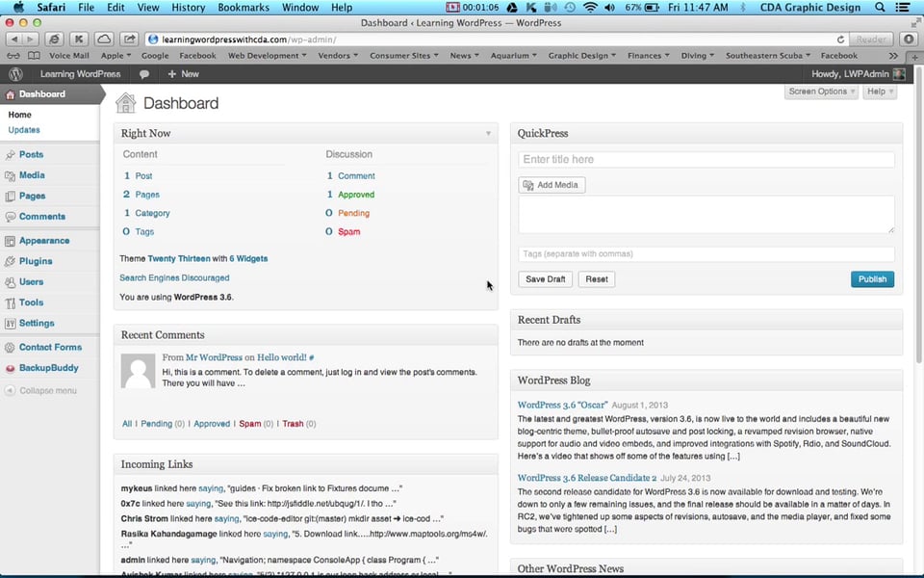Click the QuickPress tags input field
Screen dimensions: 924x578
click(706, 253)
